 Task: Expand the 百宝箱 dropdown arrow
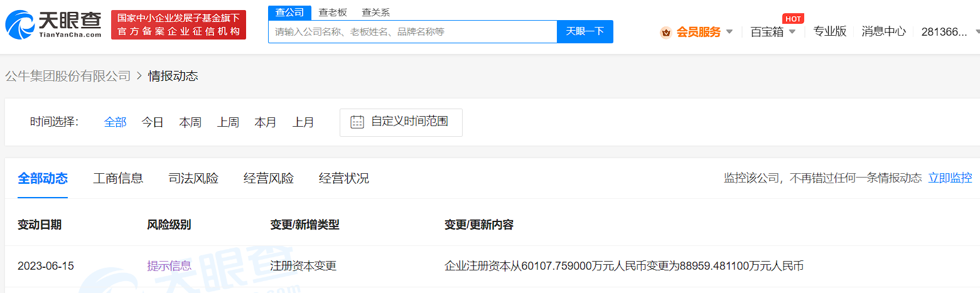pos(792,32)
